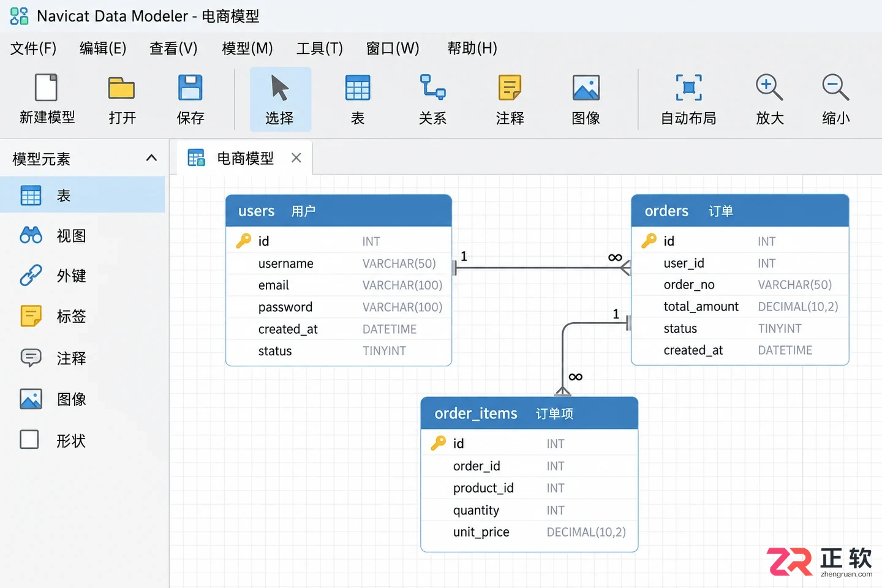Switch to the 电商模型 tab
The height and width of the screenshot is (588, 882).
tap(245, 158)
